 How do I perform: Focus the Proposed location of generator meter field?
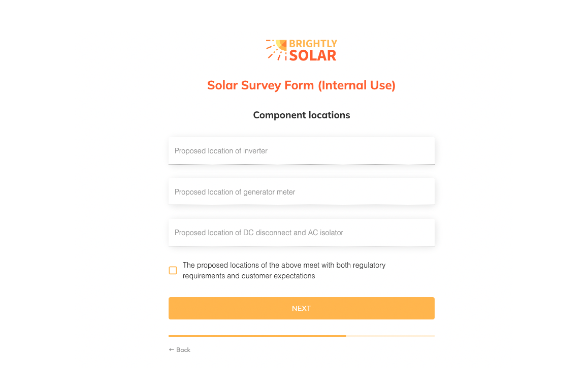(302, 191)
